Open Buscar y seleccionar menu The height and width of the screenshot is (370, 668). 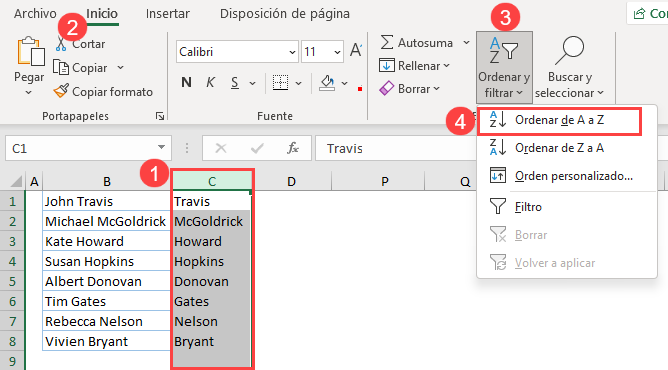tap(570, 67)
